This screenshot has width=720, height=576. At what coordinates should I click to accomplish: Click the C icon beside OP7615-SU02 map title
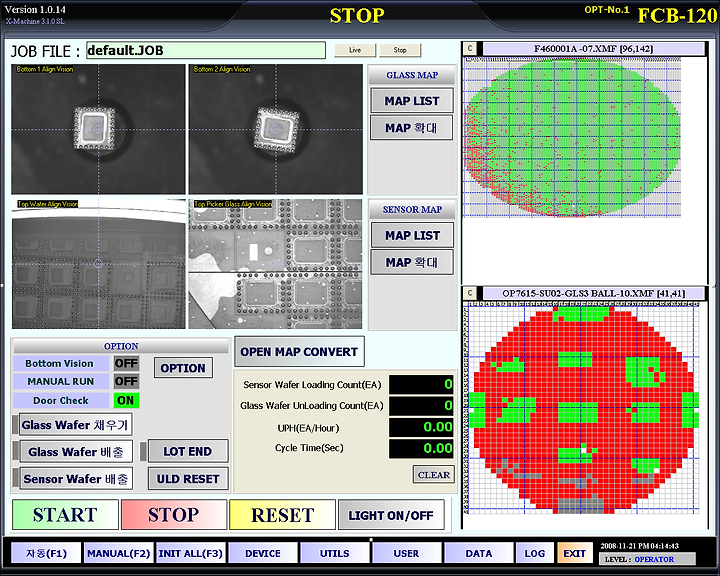470,293
